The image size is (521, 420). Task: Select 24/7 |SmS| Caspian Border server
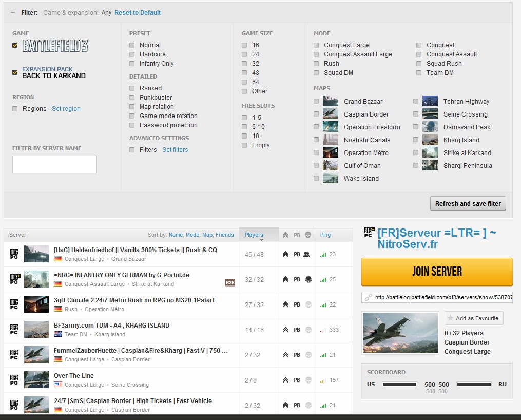pos(178,404)
